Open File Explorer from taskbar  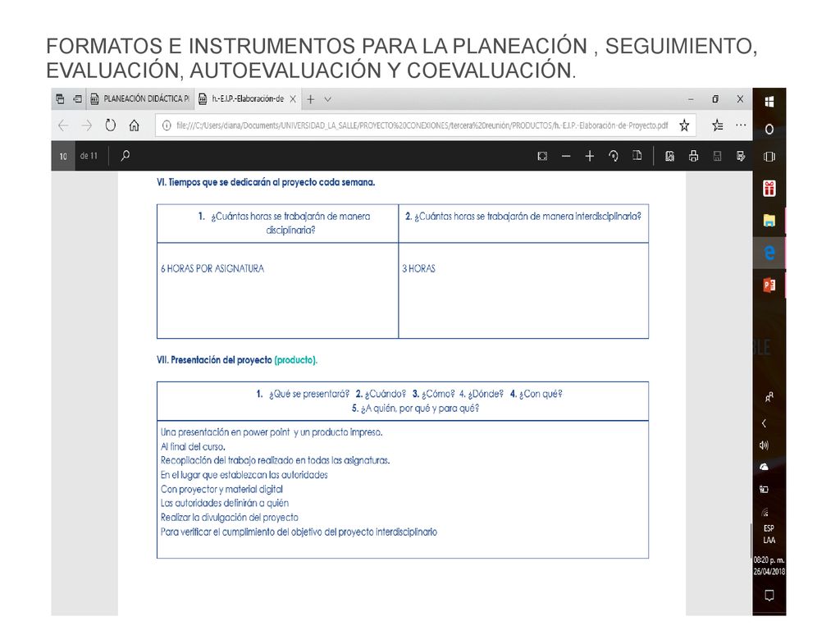[769, 220]
